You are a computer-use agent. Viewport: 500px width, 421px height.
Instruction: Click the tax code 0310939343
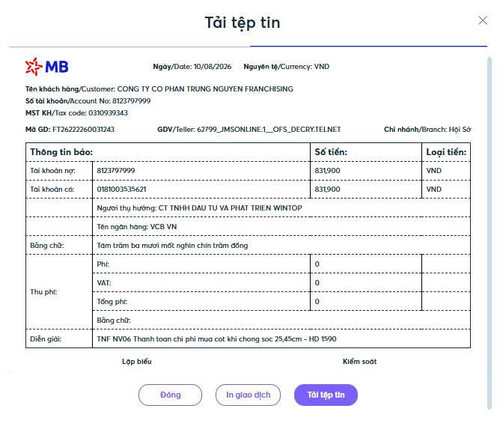click(108, 113)
